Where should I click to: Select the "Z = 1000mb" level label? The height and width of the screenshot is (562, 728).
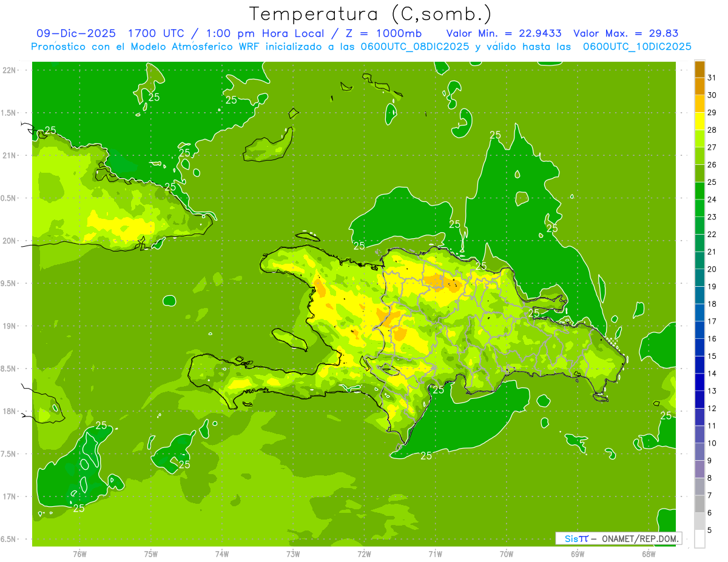coord(383,33)
